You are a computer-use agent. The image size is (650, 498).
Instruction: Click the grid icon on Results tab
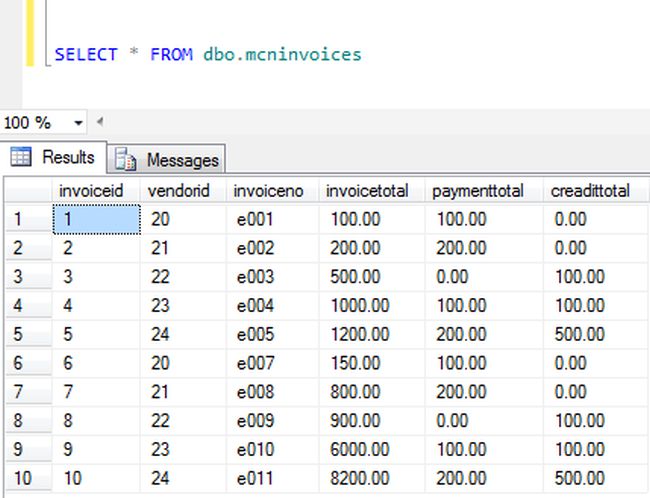point(21,157)
